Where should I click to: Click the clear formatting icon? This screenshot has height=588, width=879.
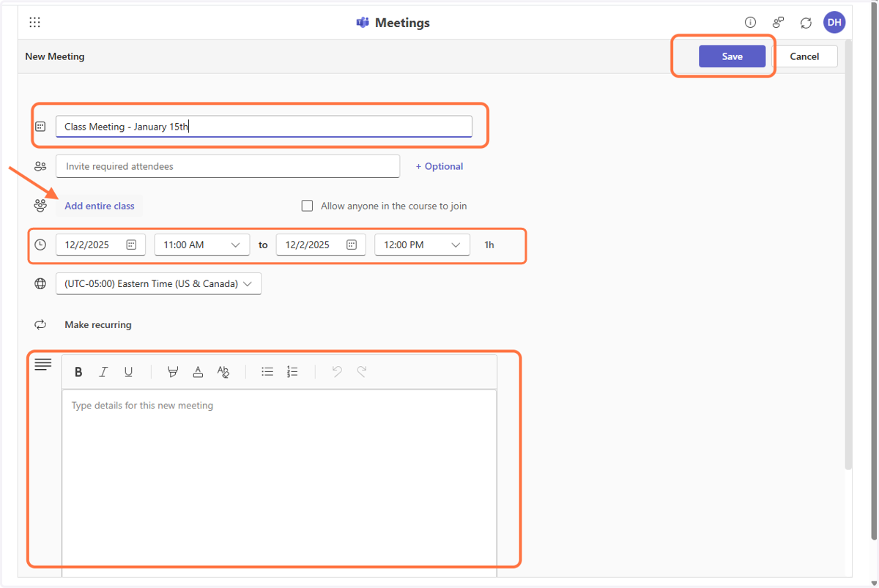[x=223, y=372]
